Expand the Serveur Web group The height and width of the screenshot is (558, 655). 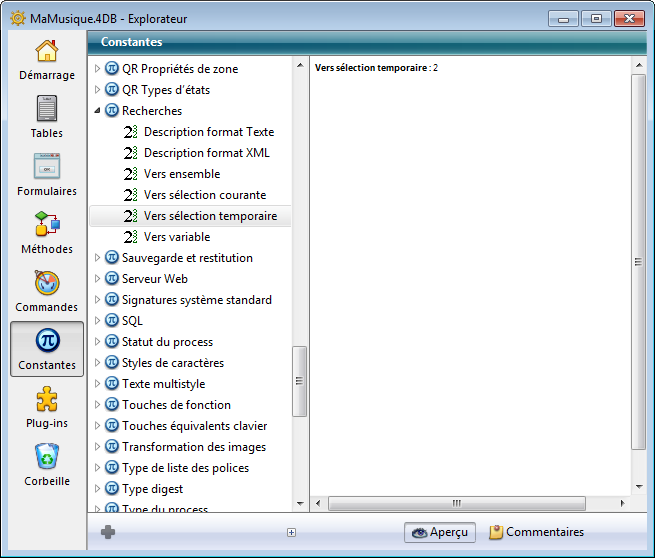point(97,279)
